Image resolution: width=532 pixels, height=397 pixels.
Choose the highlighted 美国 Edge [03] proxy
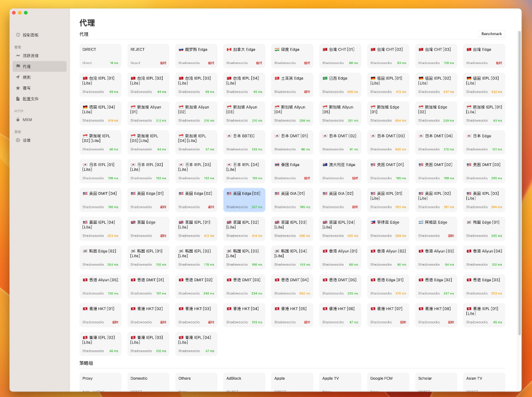coord(245,200)
